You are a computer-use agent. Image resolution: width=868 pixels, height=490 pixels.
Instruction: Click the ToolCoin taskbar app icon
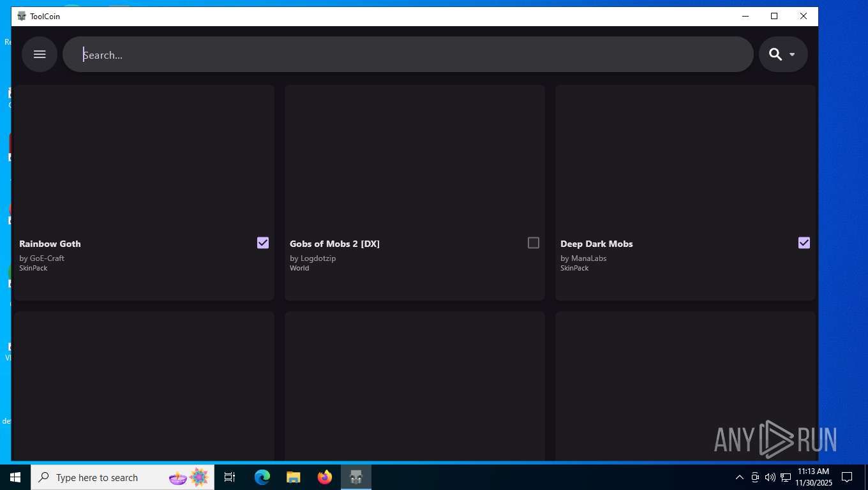point(356,477)
